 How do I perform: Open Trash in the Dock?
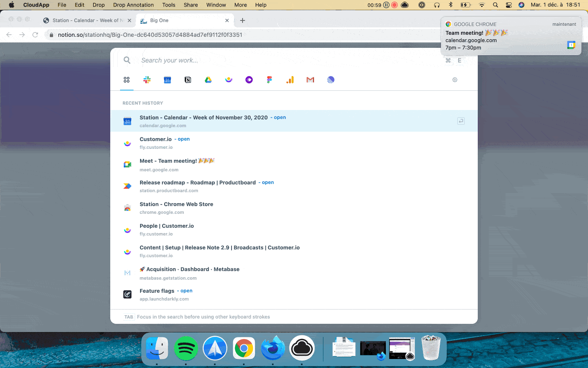(x=431, y=348)
